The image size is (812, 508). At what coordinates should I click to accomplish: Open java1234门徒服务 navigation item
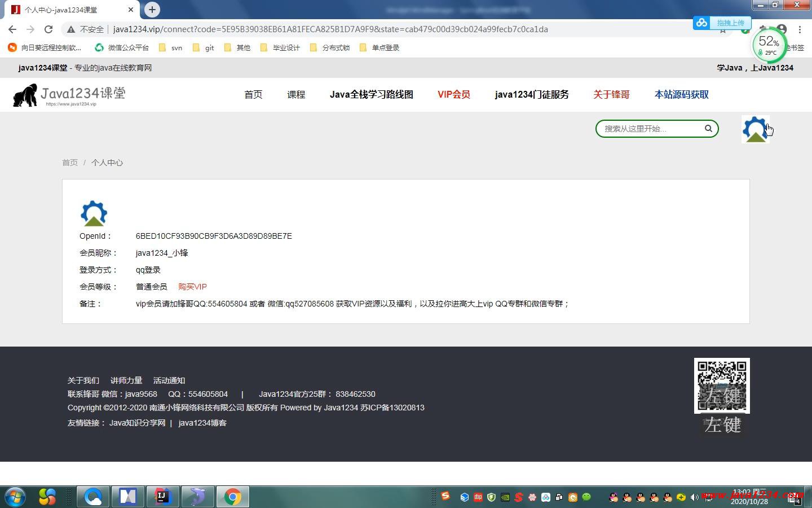click(x=532, y=94)
